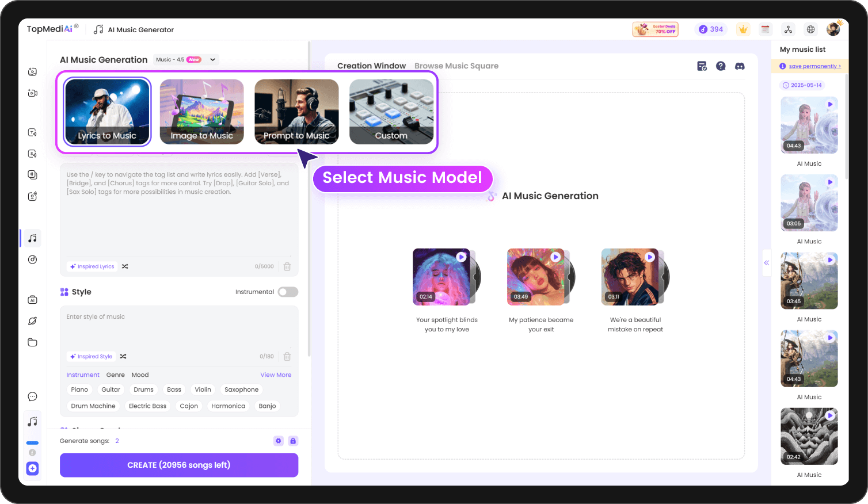Collapse the My music list panel

[766, 262]
